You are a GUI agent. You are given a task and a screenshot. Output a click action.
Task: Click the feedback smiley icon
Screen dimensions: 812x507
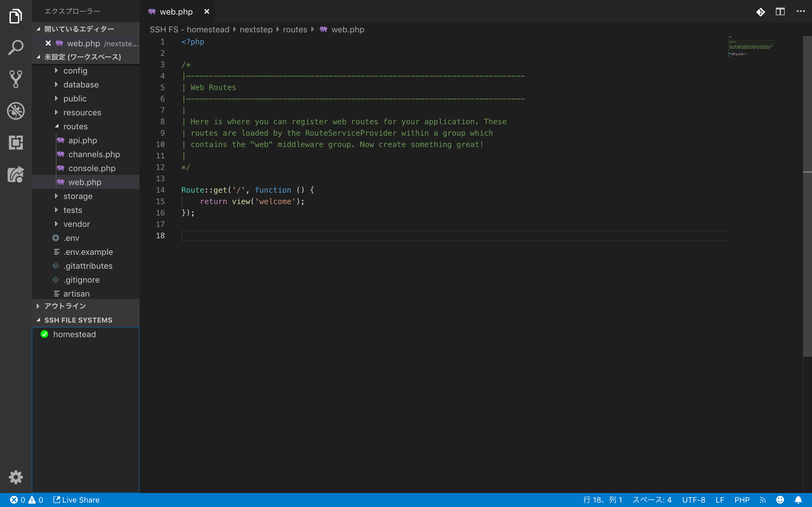(780, 500)
